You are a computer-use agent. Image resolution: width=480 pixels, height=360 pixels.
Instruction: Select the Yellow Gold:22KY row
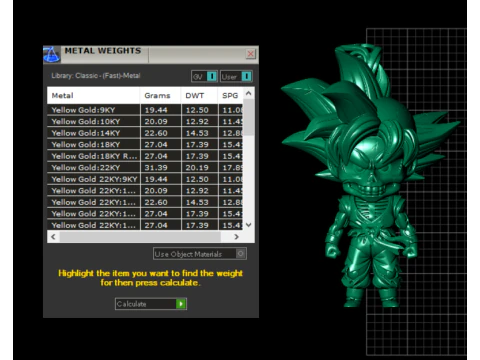pyautogui.click(x=145, y=168)
